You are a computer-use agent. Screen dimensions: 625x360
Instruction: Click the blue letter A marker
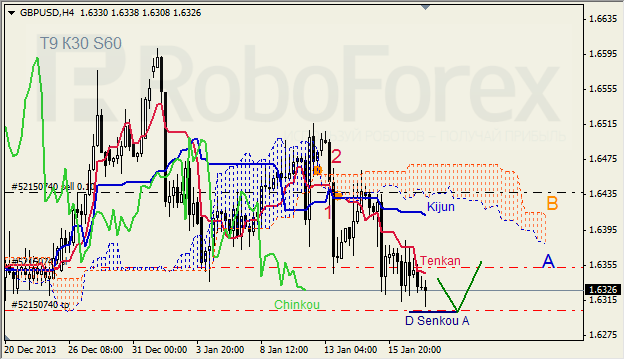pos(548,261)
